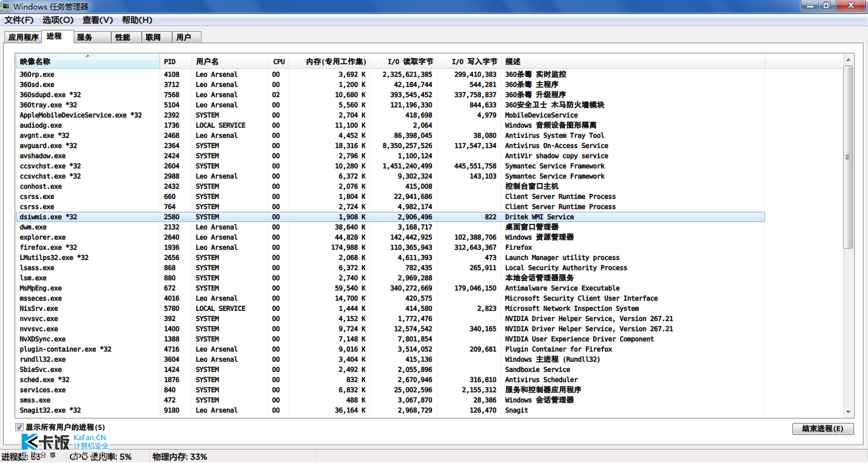This screenshot has height=463, width=868.
Task: Select the explorer.exe process row
Action: pos(390,237)
